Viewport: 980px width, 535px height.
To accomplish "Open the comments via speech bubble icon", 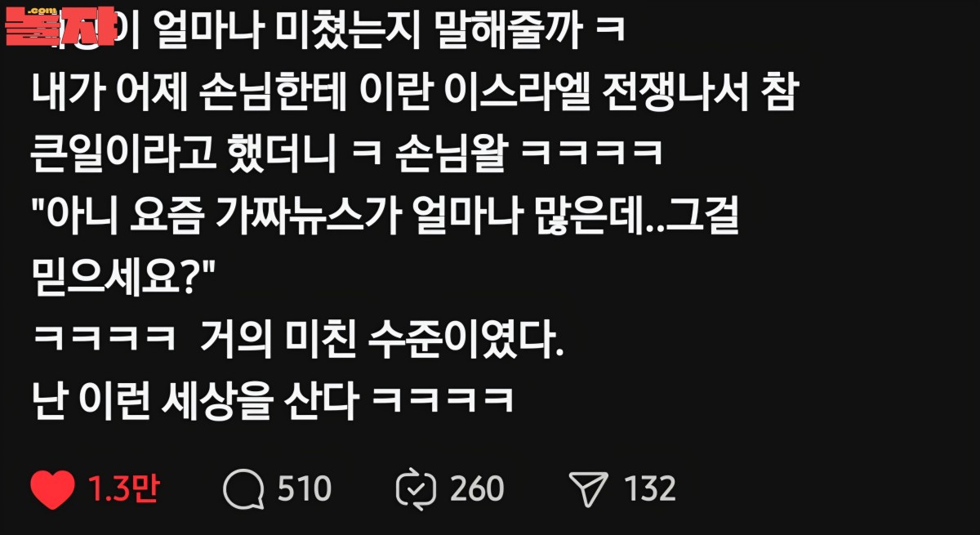I will coord(243,489).
